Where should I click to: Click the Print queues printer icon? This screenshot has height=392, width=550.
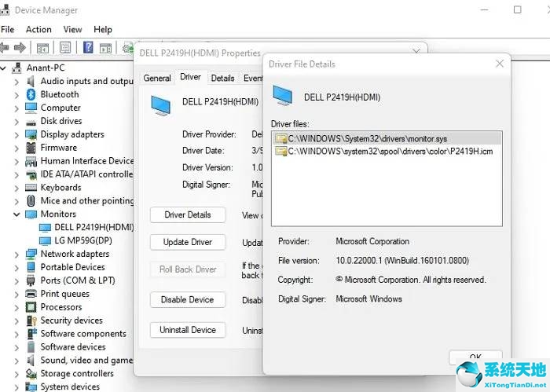click(x=31, y=294)
